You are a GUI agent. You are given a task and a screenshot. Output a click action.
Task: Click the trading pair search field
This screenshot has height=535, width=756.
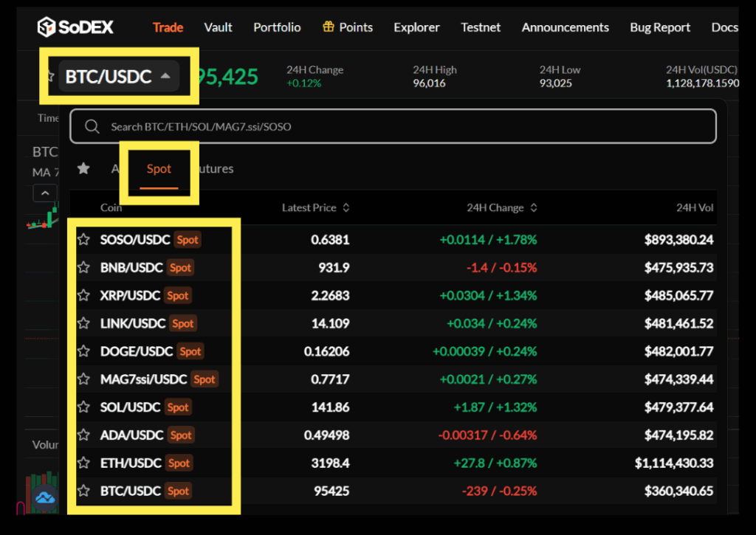[399, 127]
